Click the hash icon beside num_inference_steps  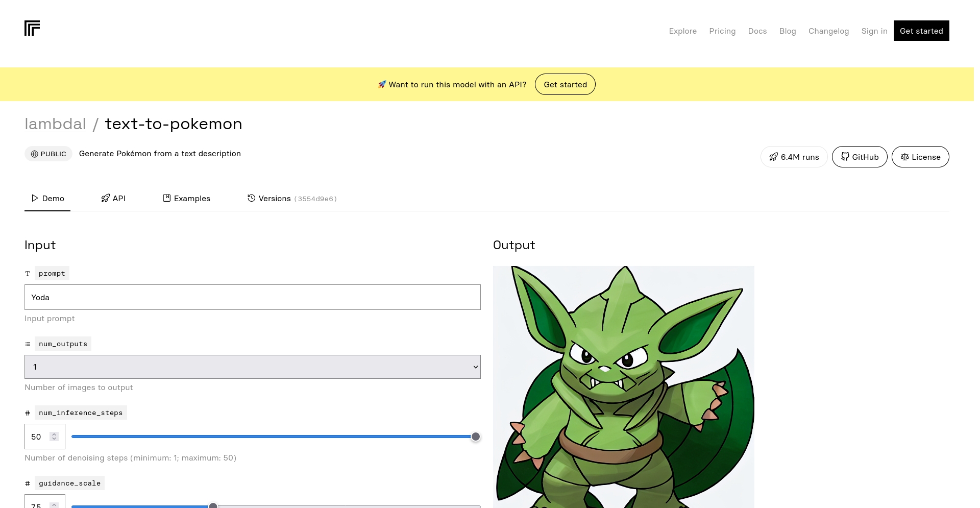28,413
